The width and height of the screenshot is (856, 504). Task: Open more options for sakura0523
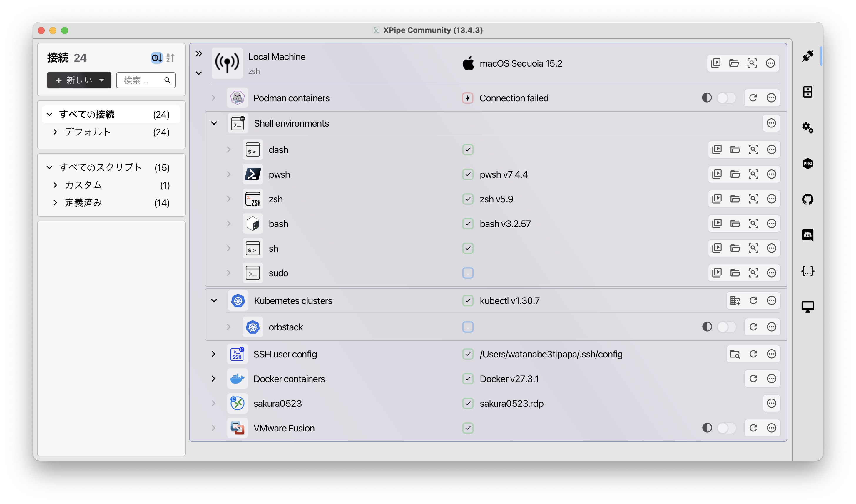[772, 403]
